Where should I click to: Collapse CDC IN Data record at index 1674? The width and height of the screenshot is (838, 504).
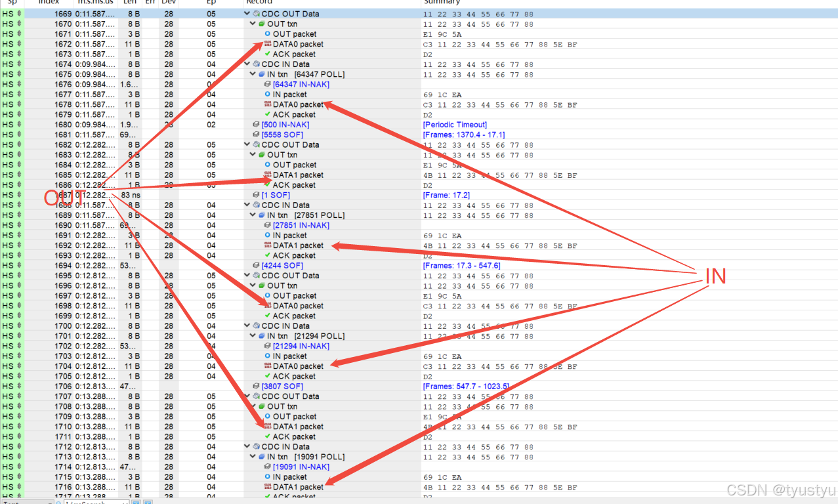pos(247,64)
